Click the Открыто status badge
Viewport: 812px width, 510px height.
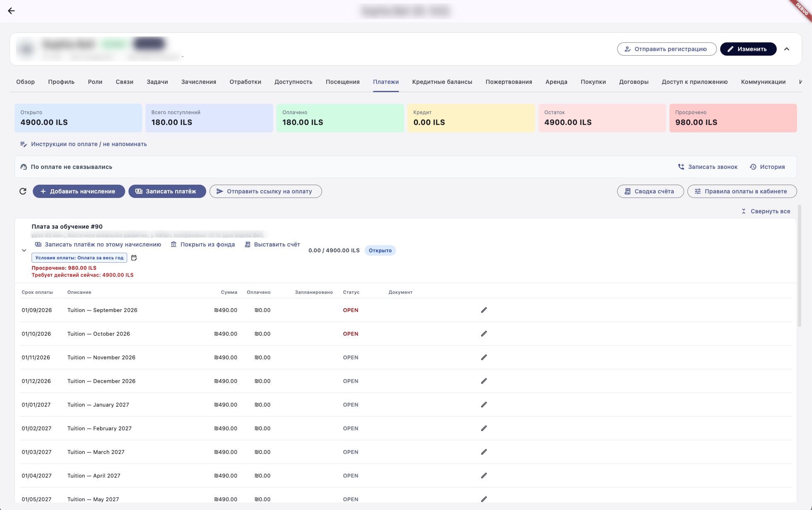pos(380,250)
